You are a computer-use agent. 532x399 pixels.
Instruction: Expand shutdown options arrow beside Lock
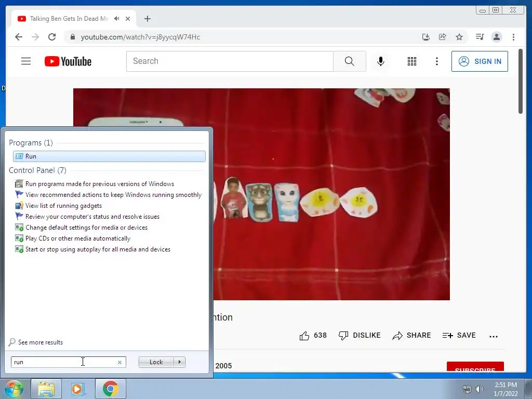[x=179, y=362]
